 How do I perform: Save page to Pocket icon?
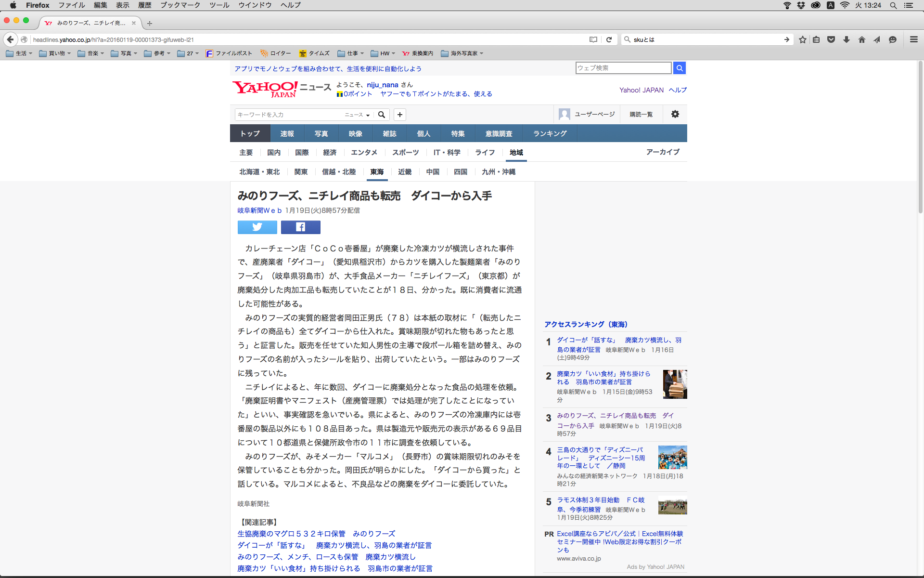831,39
